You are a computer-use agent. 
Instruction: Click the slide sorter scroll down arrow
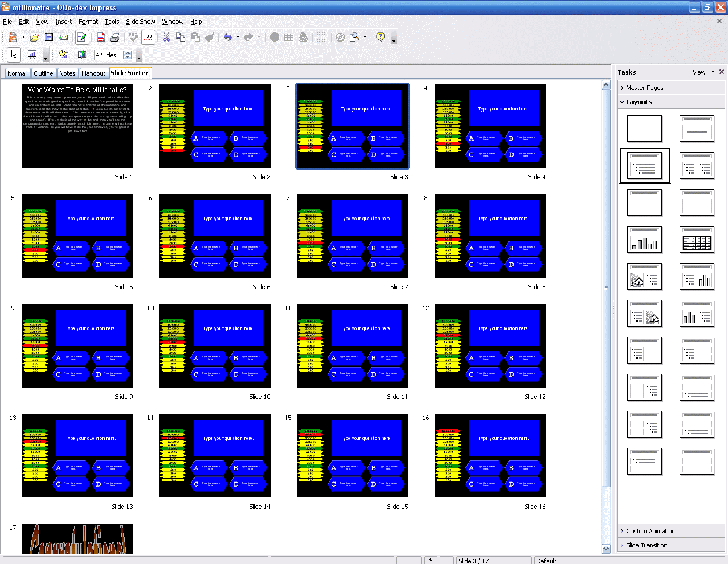(606, 549)
